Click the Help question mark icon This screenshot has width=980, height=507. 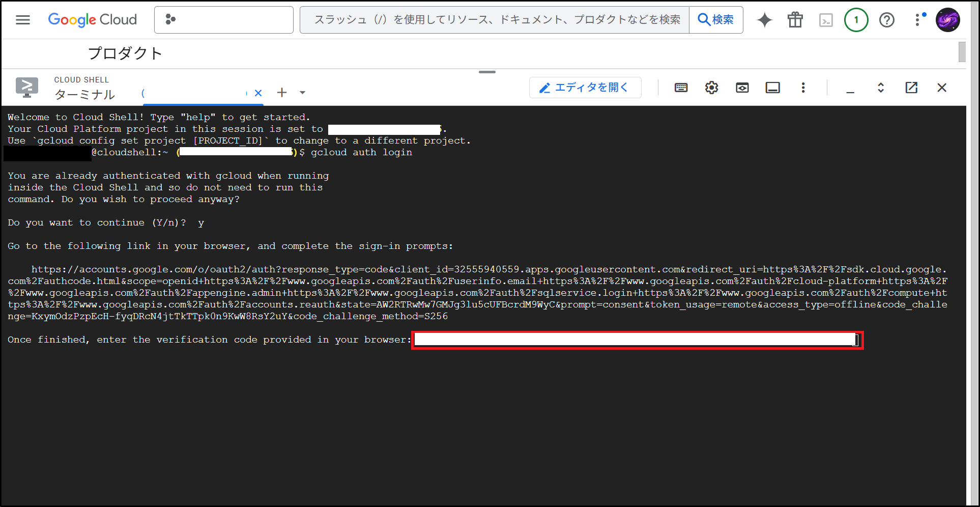pos(887,20)
